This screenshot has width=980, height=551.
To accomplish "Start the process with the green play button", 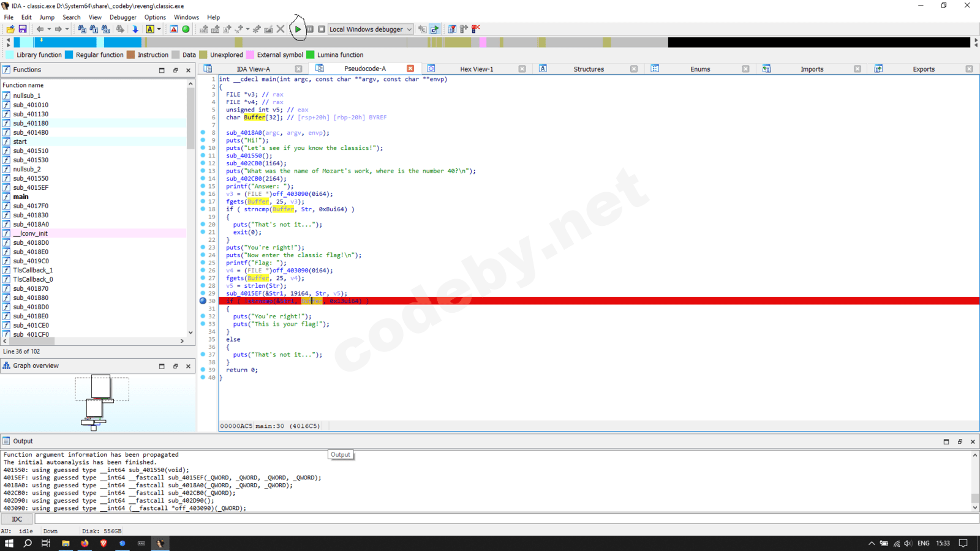I will [x=298, y=29].
